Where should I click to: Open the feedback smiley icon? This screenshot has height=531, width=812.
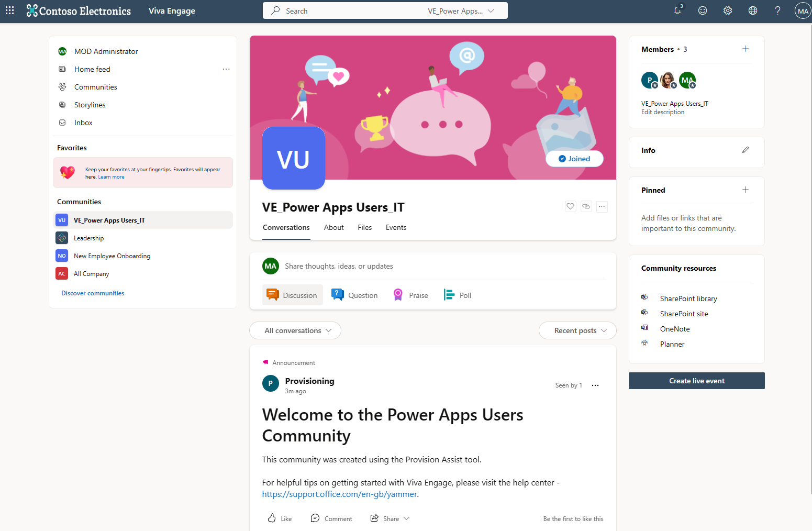point(703,10)
